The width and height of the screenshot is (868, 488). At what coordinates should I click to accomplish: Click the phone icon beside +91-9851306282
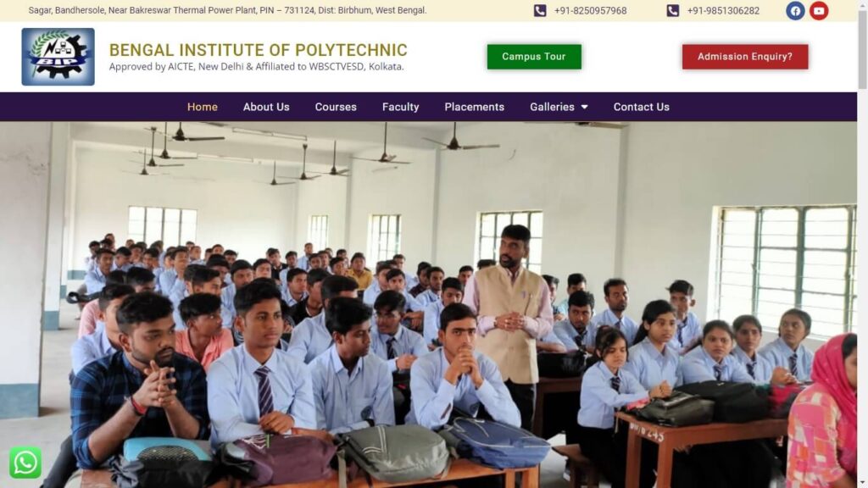[672, 10]
